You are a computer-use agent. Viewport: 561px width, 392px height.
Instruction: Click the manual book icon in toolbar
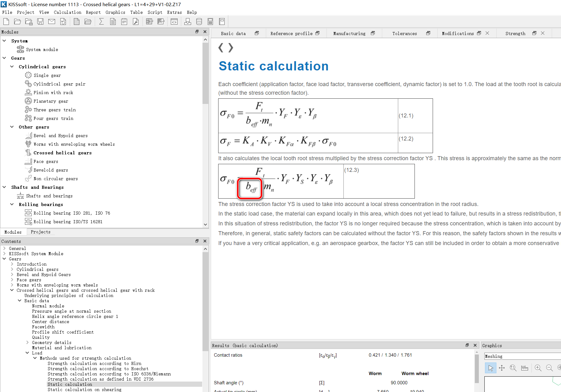[222, 22]
